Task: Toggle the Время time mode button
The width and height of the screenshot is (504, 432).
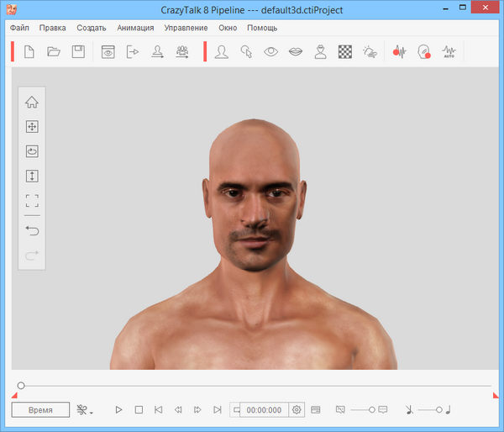Action: (40, 410)
